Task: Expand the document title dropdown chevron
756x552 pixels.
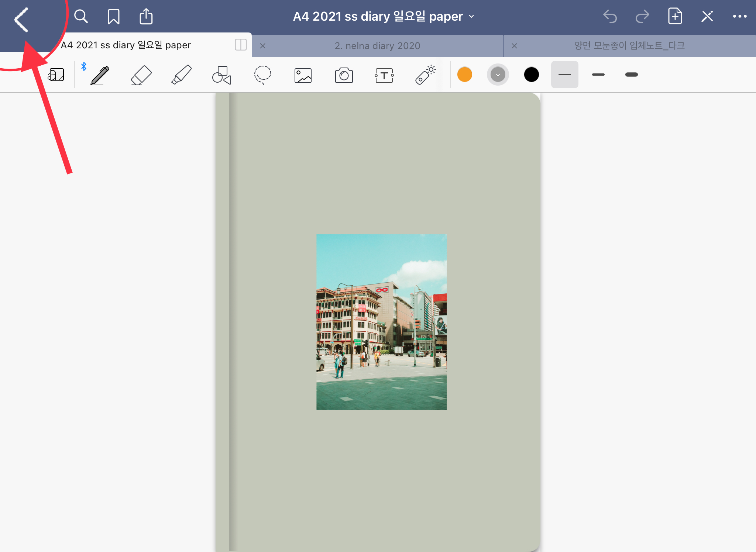Action: pos(471,17)
